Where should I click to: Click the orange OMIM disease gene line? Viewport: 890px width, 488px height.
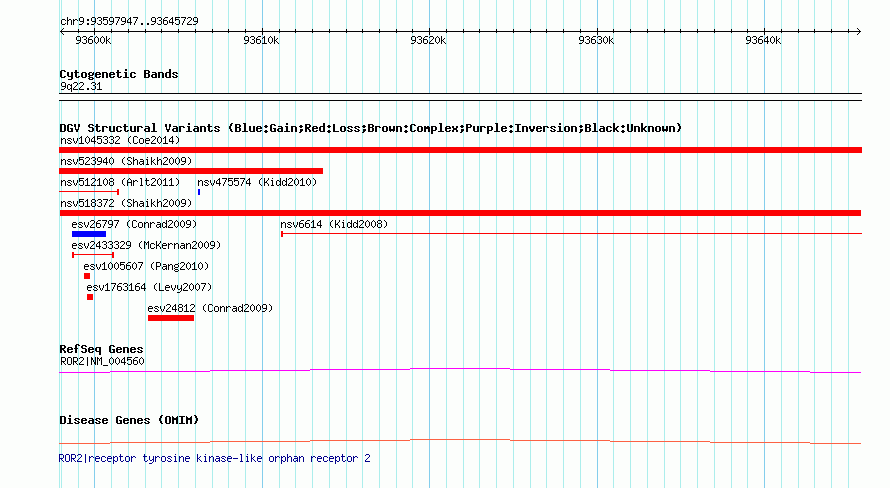460,441
